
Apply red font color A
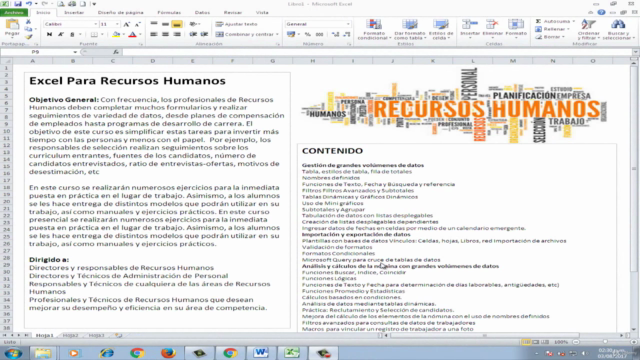tap(132, 35)
